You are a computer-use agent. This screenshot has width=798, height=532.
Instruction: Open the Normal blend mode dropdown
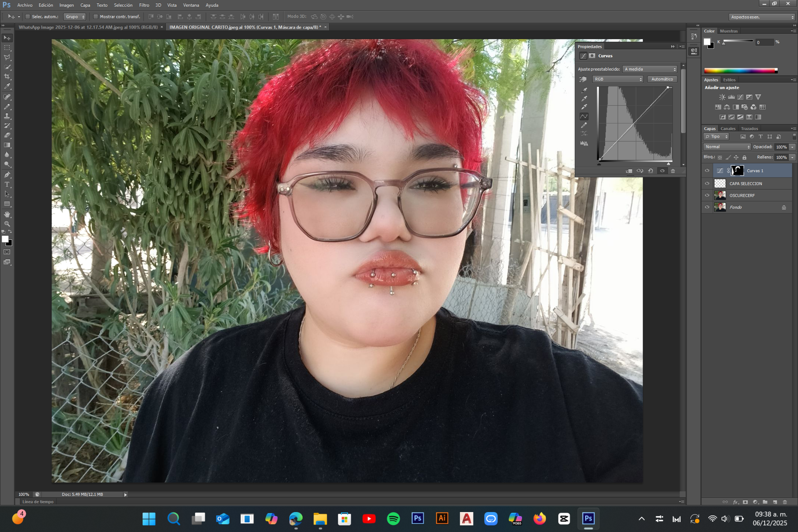tap(727, 147)
